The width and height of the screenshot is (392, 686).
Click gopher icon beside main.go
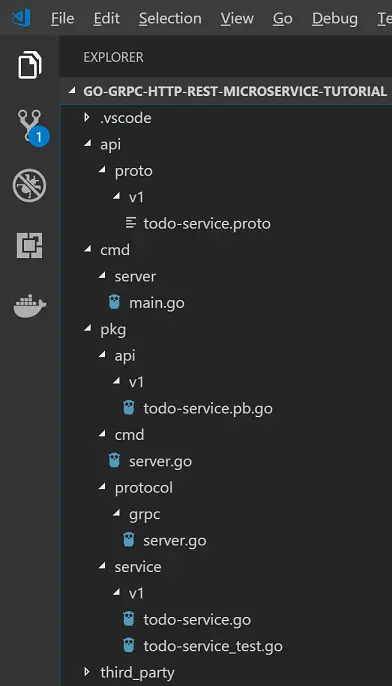coord(114,302)
